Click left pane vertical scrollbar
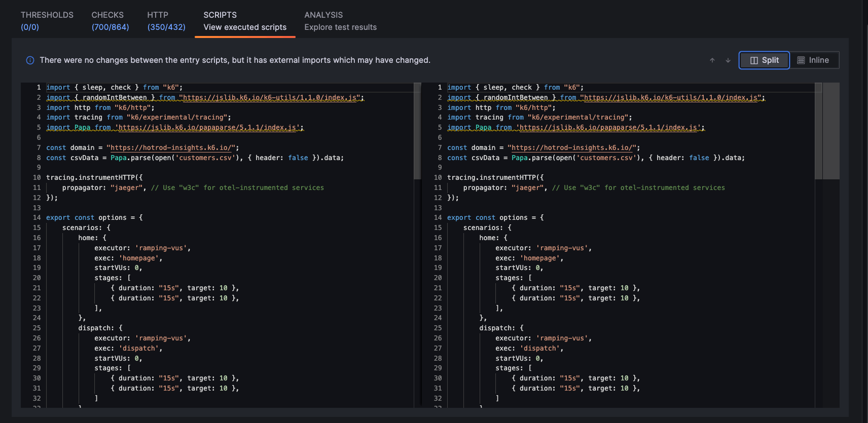Image resolution: width=868 pixels, height=423 pixels. (x=417, y=132)
